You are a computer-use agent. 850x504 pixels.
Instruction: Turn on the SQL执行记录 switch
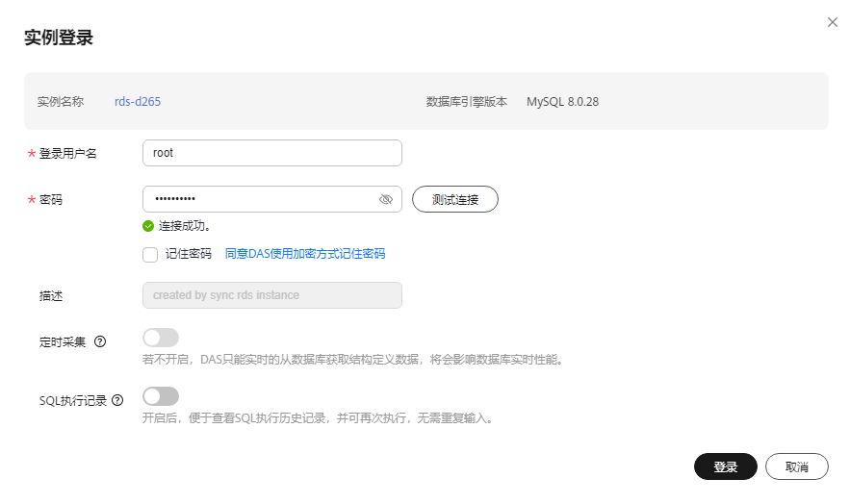(x=161, y=396)
